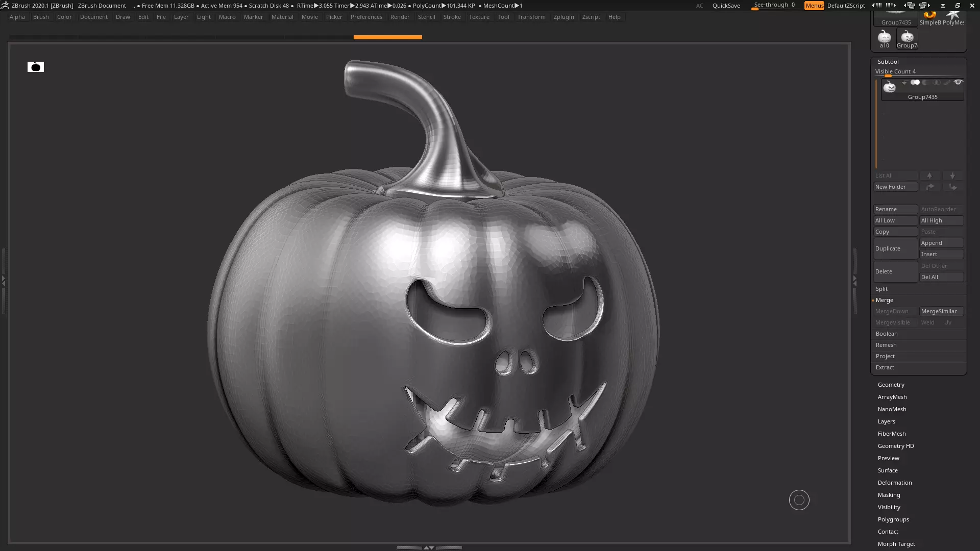Open the Material menu
This screenshot has height=551, width=980.
tap(282, 17)
